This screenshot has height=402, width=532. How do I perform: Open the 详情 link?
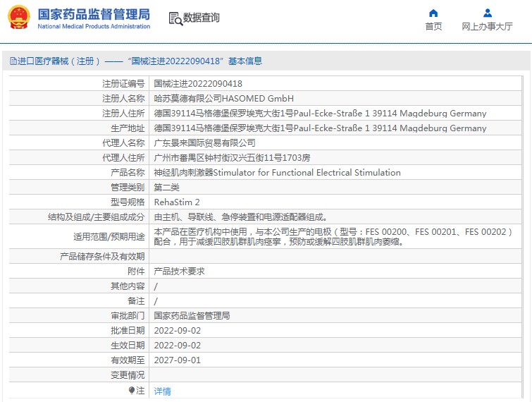tap(162, 391)
